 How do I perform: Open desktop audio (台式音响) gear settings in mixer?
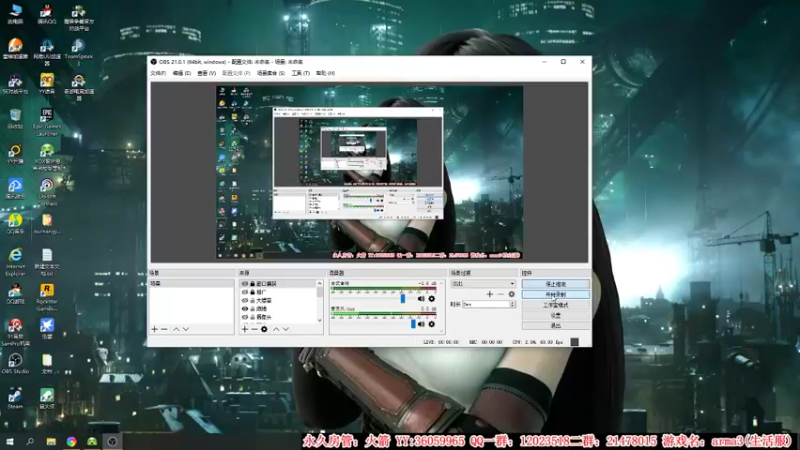432,298
